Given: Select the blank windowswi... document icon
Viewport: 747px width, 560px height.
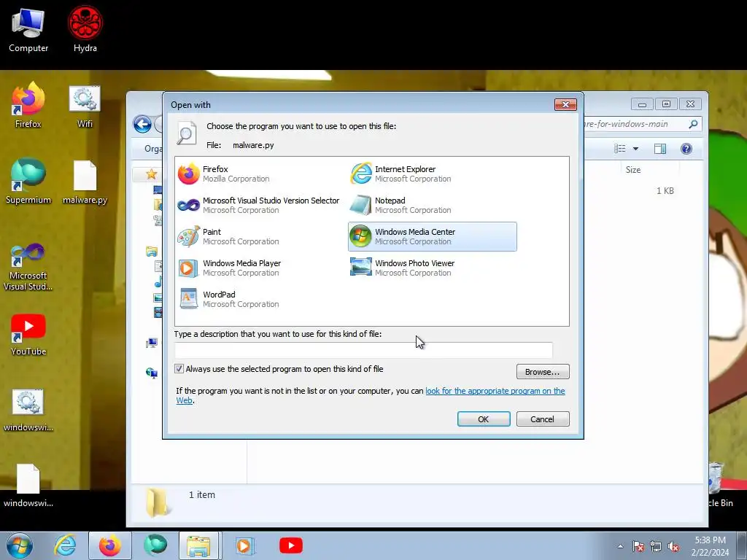Looking at the screenshot, I should coord(28,485).
